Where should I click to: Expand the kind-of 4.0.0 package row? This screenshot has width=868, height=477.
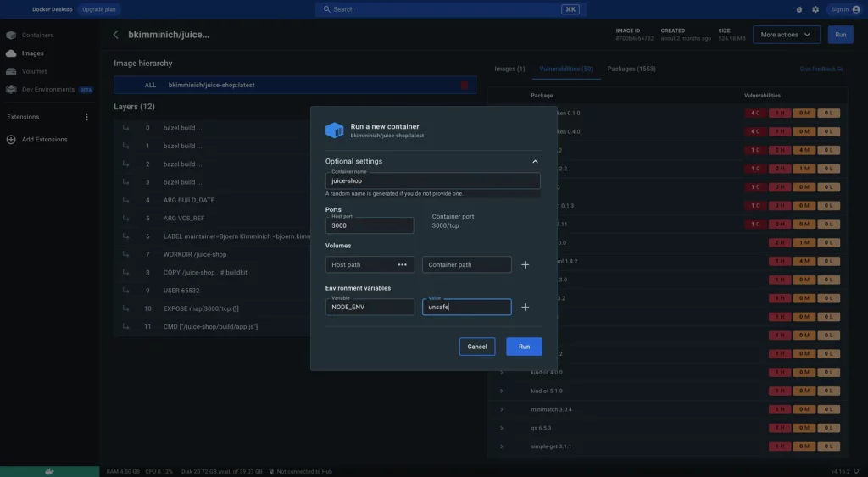(x=502, y=373)
